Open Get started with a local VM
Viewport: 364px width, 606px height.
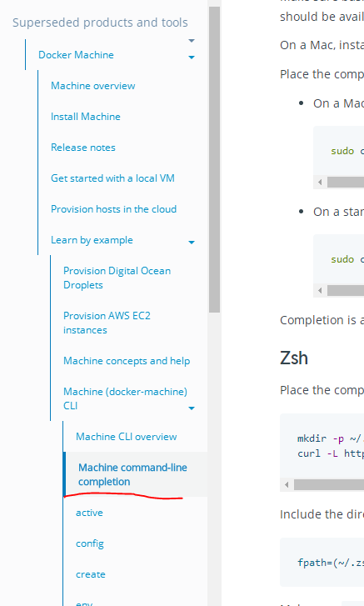coord(112,178)
